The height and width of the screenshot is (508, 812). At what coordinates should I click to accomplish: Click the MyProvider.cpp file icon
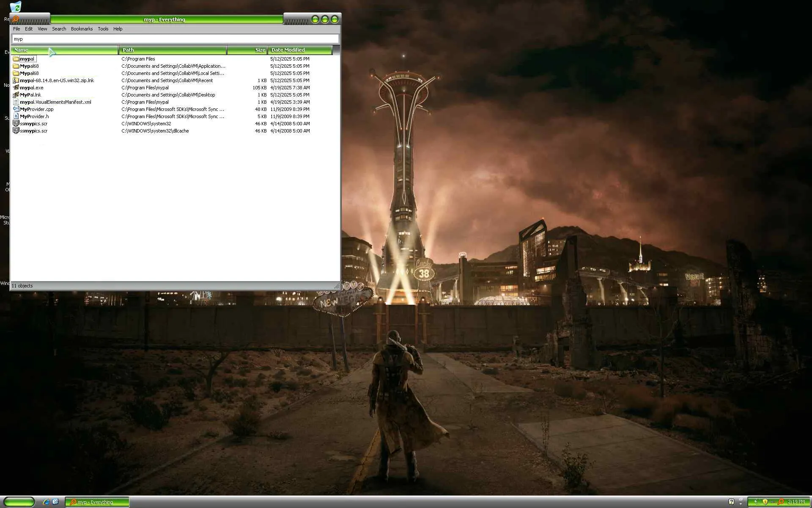16,109
